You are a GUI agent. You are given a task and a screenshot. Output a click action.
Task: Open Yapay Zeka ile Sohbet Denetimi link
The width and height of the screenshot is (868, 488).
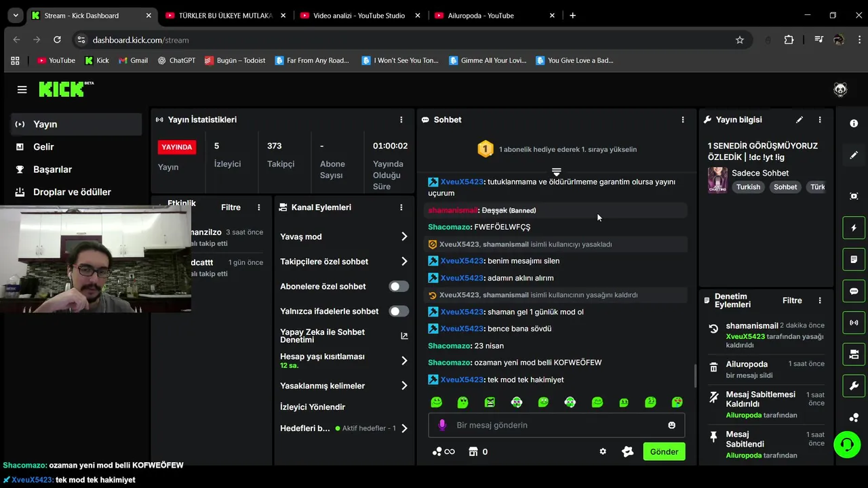(x=344, y=335)
